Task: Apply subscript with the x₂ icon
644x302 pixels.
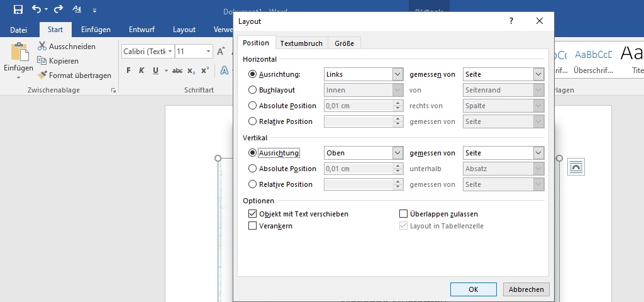Action: coord(191,70)
